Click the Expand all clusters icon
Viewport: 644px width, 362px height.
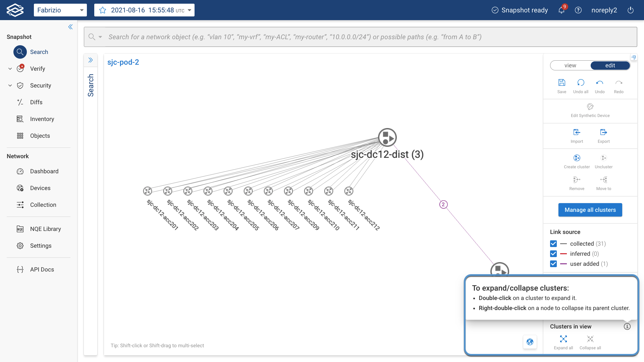pos(563,339)
